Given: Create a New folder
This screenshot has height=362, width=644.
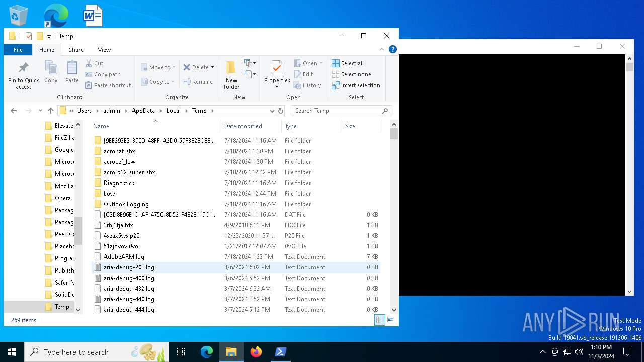Looking at the screenshot, I should (231, 75).
